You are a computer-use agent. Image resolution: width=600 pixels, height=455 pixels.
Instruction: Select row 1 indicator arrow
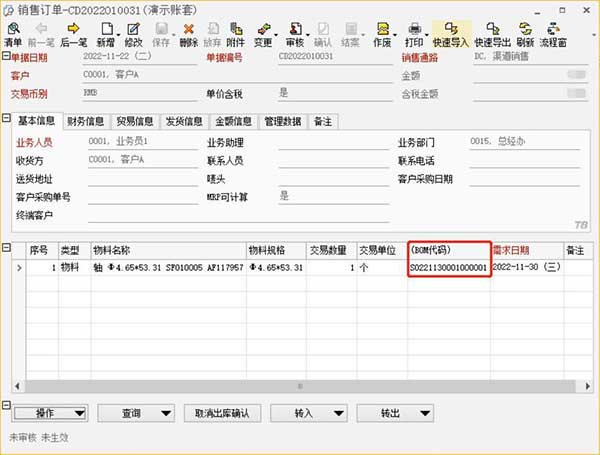[19, 268]
